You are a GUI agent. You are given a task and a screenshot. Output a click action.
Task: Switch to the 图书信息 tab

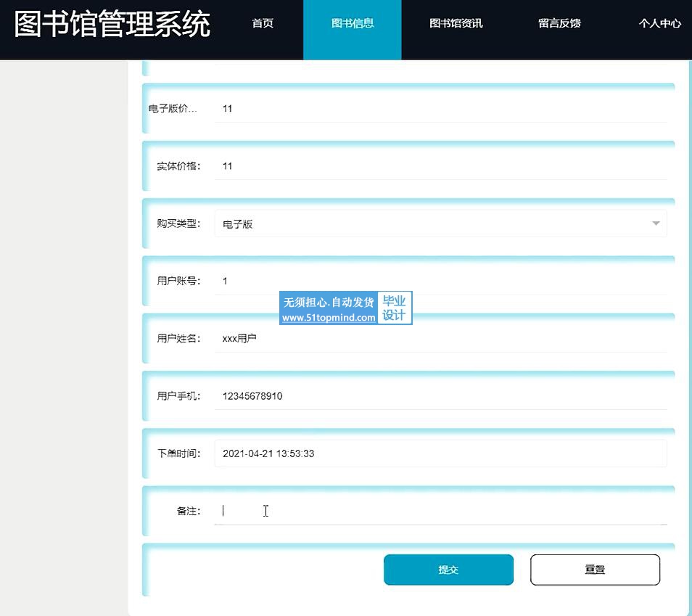(353, 23)
